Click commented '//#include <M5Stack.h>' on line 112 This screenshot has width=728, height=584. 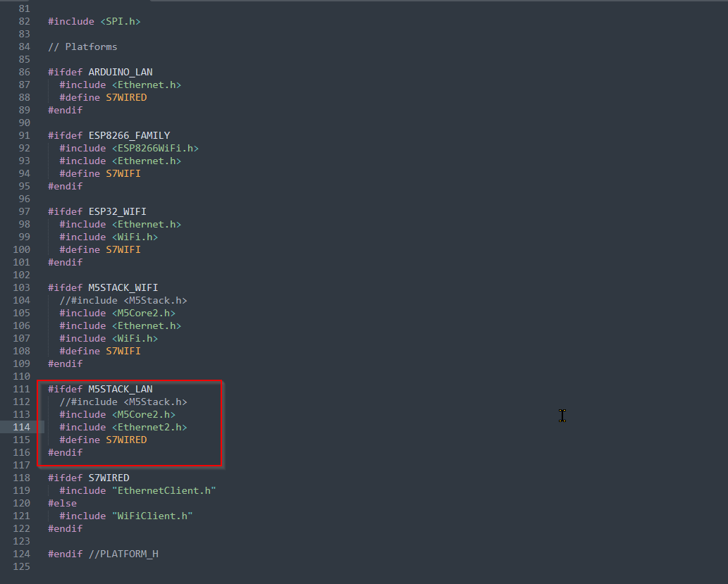[123, 402]
